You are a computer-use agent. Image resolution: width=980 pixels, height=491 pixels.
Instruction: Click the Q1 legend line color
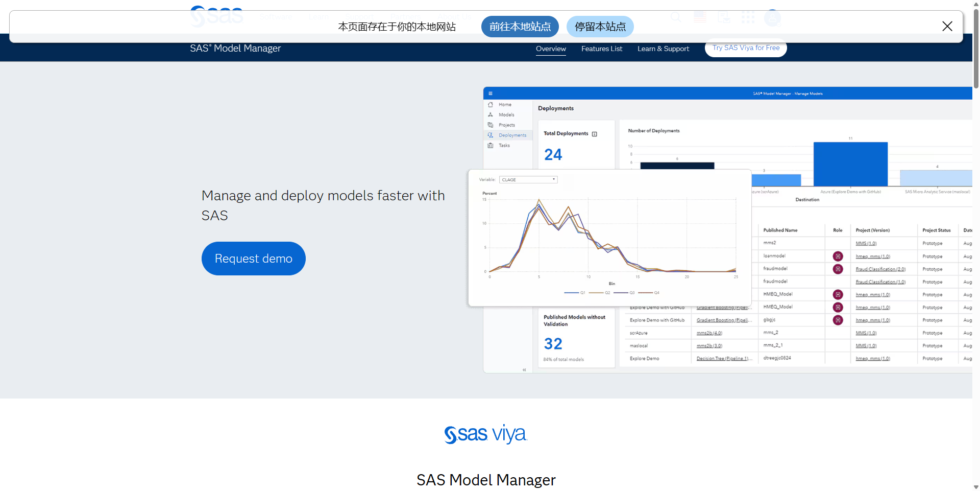(571, 293)
